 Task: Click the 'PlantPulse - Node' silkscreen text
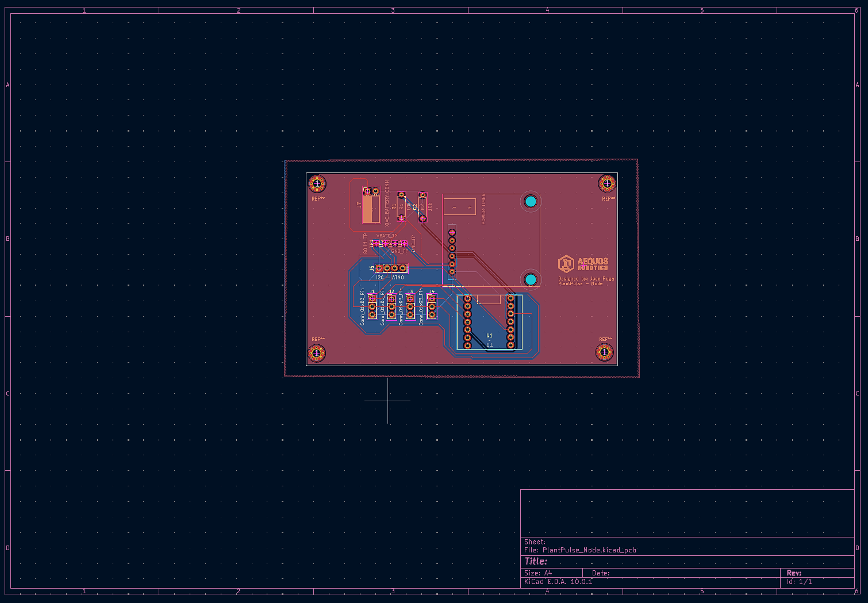[581, 283]
